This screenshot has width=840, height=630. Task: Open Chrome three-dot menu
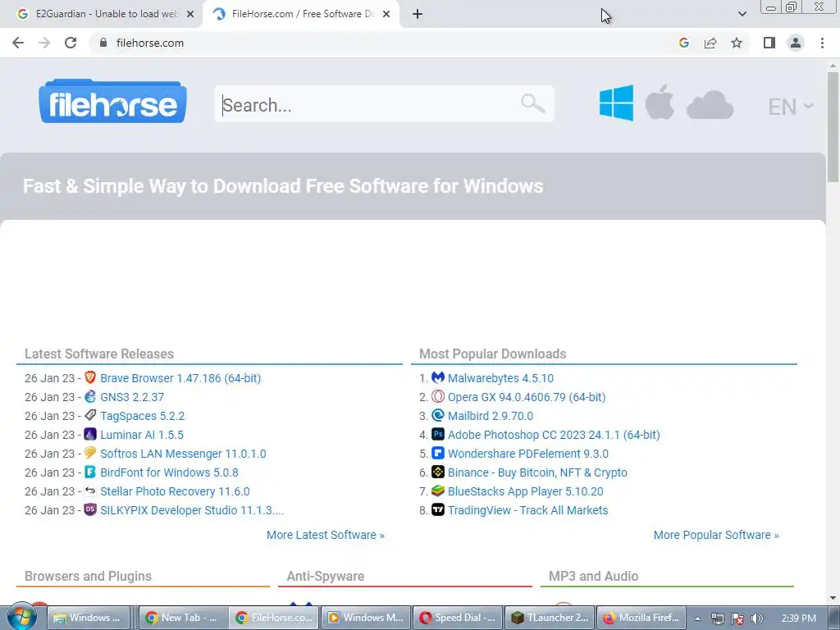click(822, 43)
